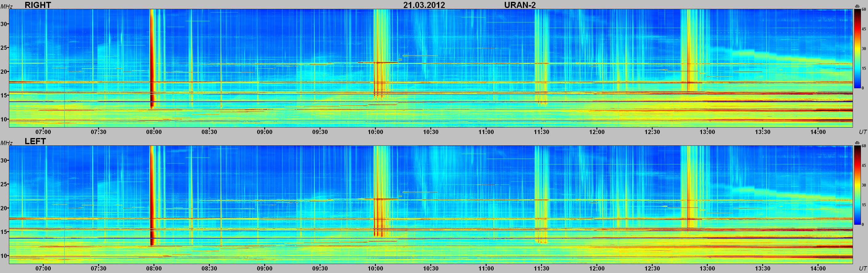Click the RIGHT panel color scale bar
The height and width of the screenshot is (273, 868).
click(857, 49)
